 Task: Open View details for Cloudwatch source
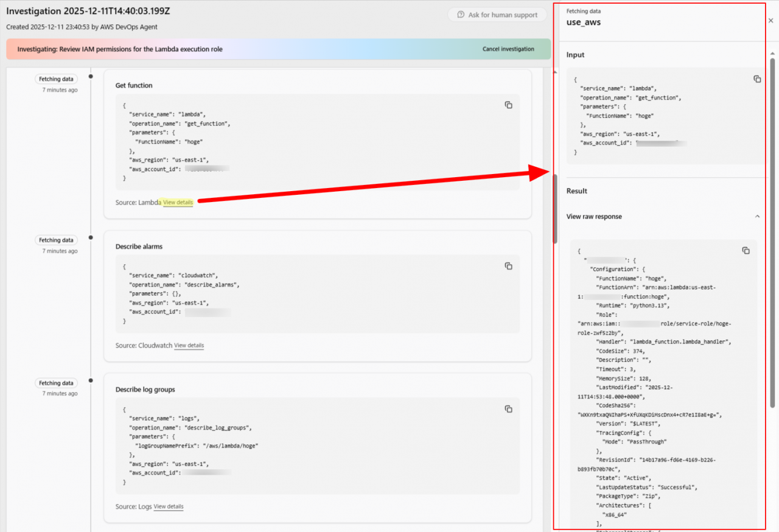pyautogui.click(x=189, y=346)
